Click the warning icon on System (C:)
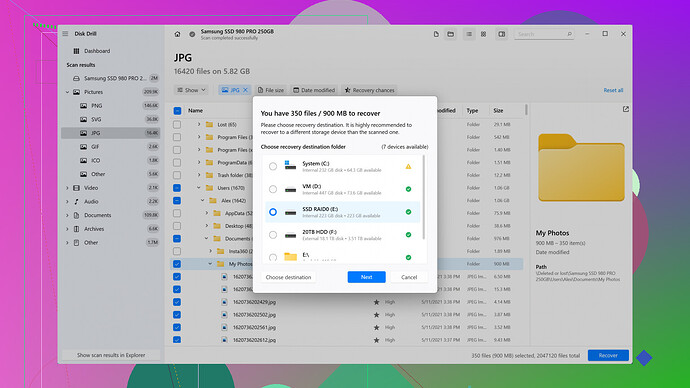 pos(408,166)
